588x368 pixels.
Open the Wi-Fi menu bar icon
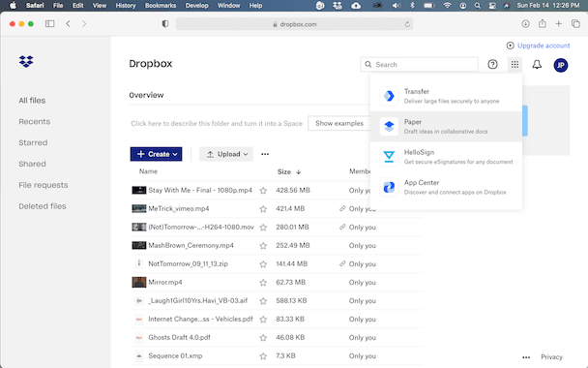[447, 6]
